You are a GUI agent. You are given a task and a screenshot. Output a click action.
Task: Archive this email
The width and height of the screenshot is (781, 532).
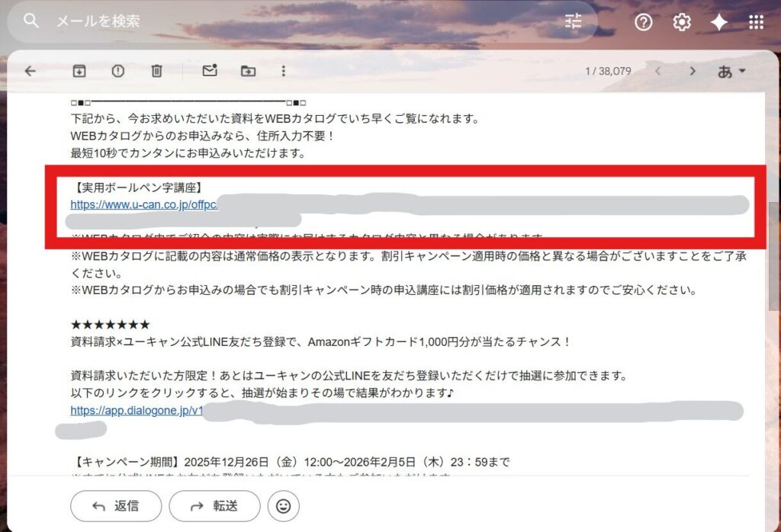coord(78,71)
